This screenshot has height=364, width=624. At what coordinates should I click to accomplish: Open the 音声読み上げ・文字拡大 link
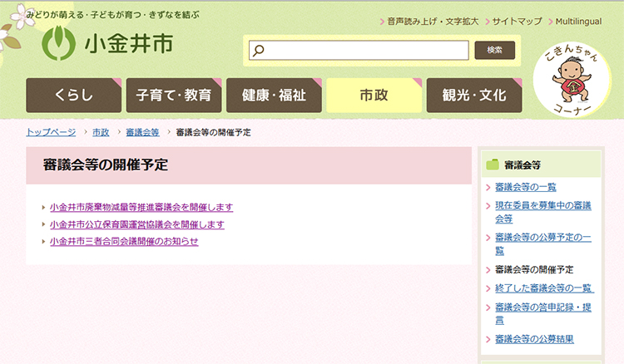coord(433,22)
